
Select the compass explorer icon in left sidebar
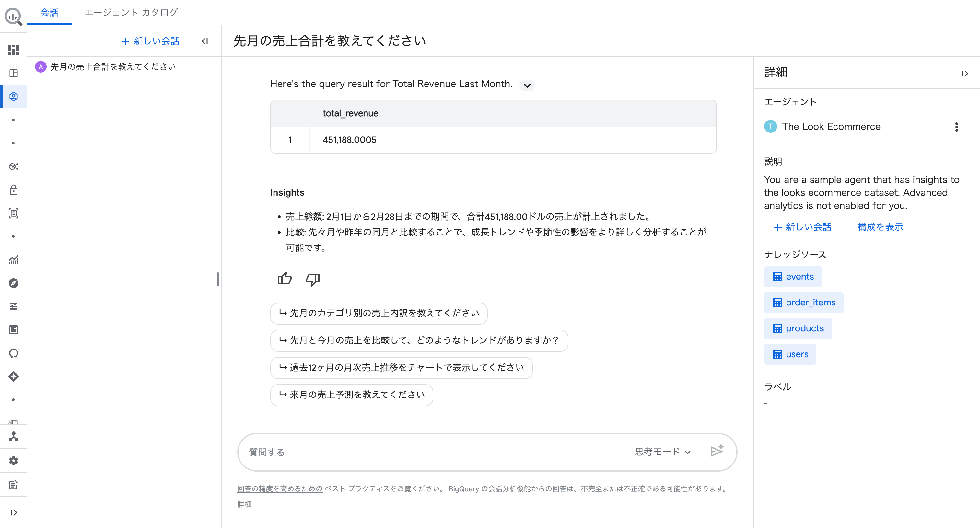pyautogui.click(x=14, y=283)
